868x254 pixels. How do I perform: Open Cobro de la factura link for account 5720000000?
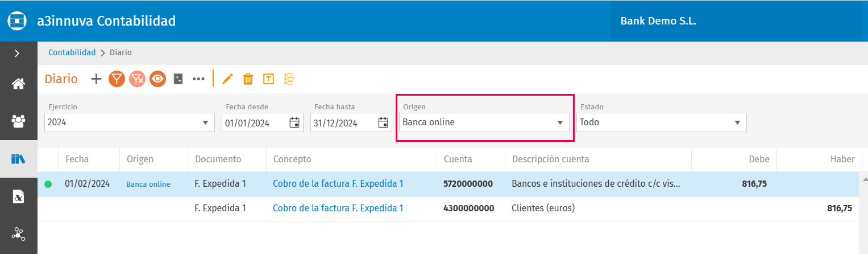click(x=338, y=183)
